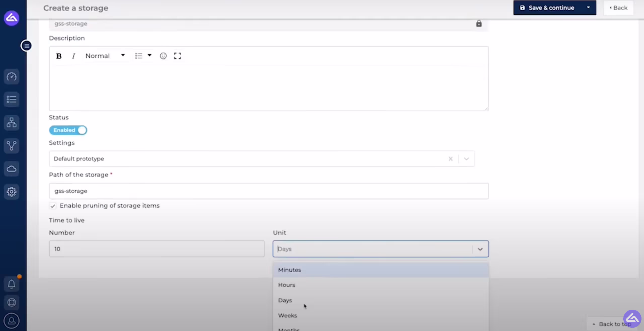Click the Time to live Number field
The height and width of the screenshot is (331, 644).
[x=157, y=249]
